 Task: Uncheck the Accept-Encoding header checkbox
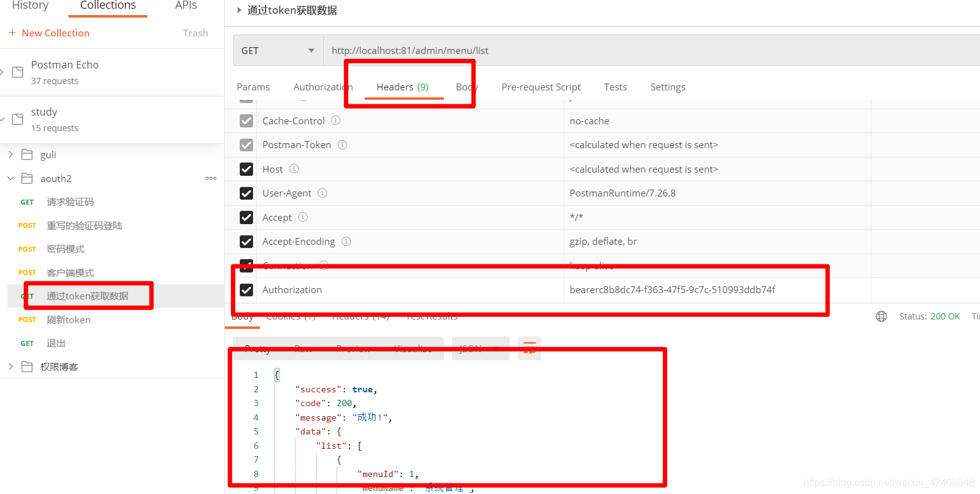pos(247,242)
